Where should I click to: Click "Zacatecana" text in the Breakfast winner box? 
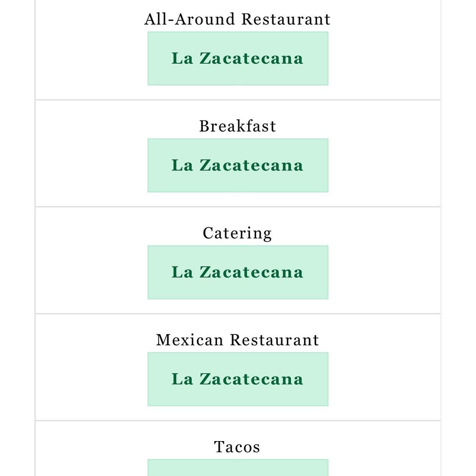(x=252, y=165)
